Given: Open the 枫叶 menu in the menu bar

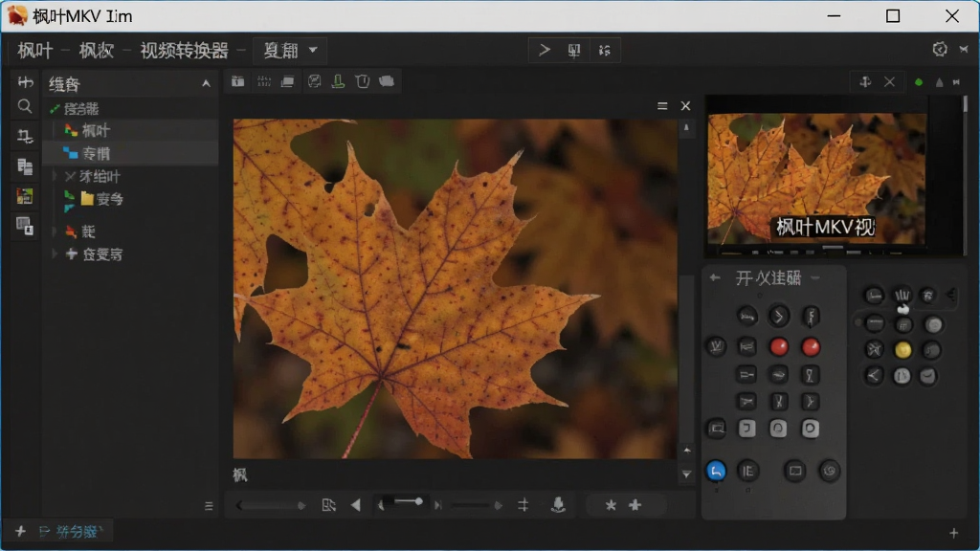Looking at the screenshot, I should click(x=35, y=51).
